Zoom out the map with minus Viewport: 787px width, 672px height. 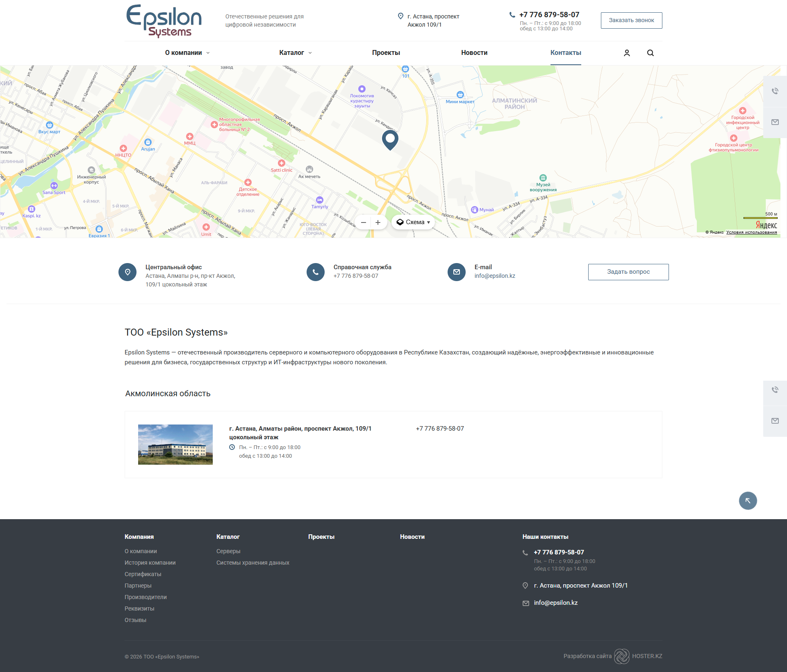363,222
